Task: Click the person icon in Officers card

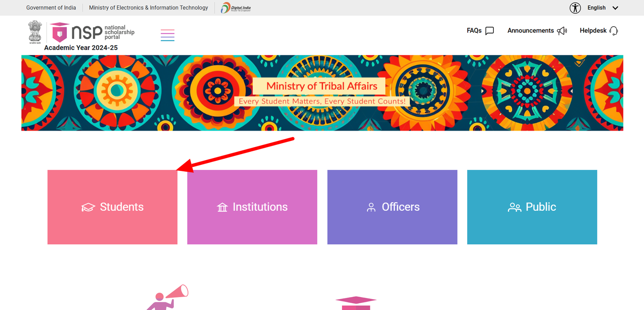Action: click(x=371, y=207)
